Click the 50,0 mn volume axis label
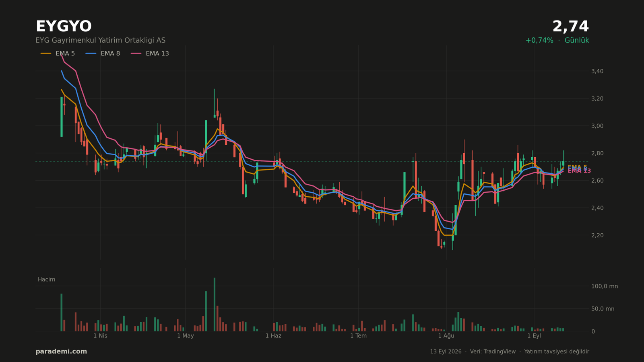644x362 pixels. pyautogui.click(x=603, y=309)
